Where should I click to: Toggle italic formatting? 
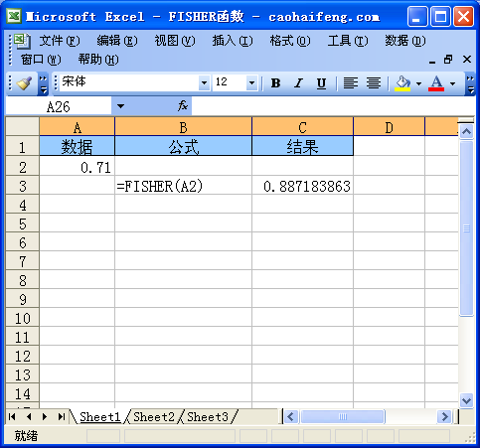pyautogui.click(x=298, y=82)
